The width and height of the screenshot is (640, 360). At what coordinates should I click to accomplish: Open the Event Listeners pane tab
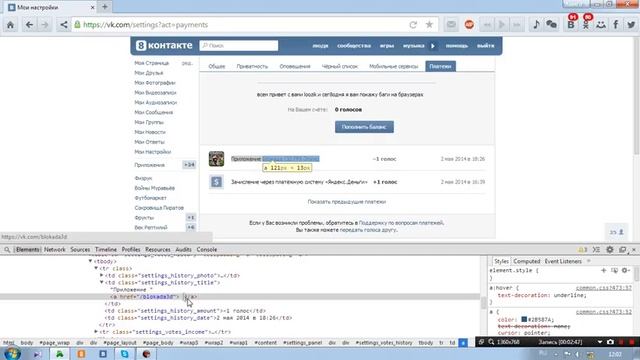click(x=563, y=261)
